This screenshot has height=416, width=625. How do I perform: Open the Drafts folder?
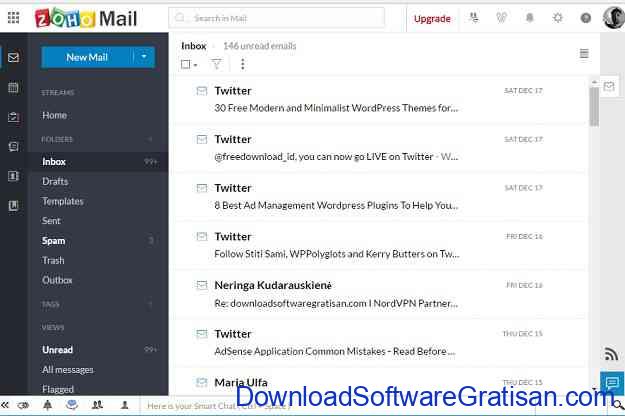pyautogui.click(x=55, y=181)
